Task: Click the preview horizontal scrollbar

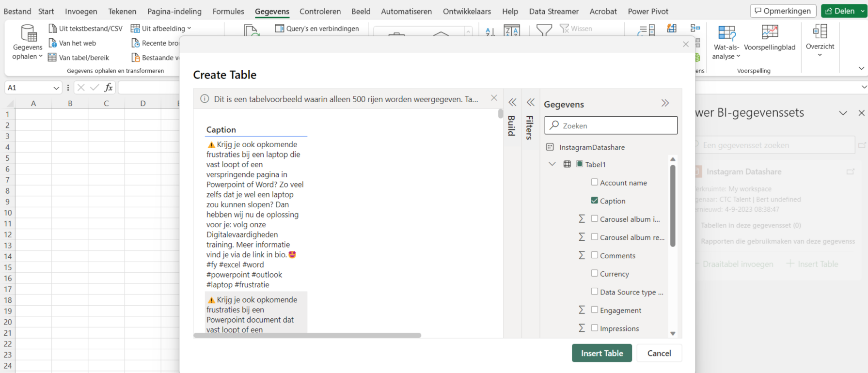Action: [307, 335]
